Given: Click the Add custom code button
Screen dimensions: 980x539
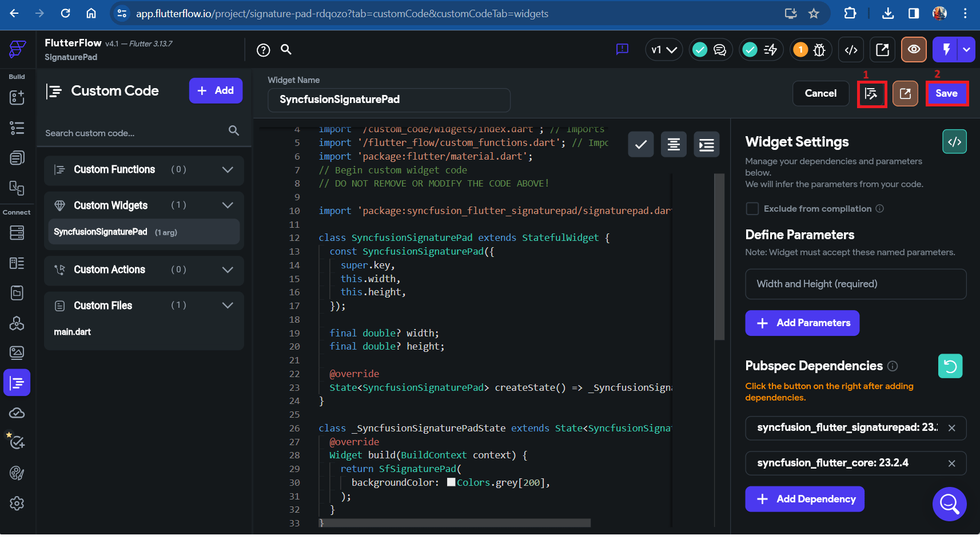Looking at the screenshot, I should pos(216,91).
